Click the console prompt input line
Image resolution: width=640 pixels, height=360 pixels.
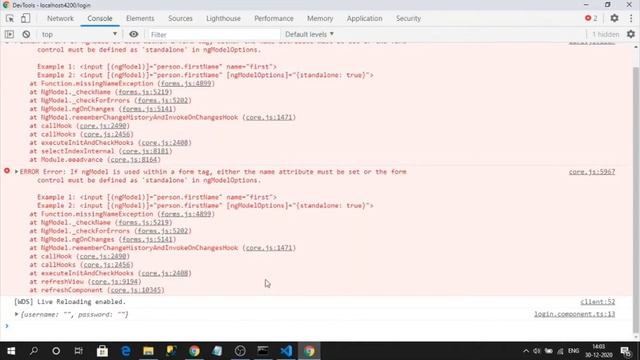click(318, 326)
